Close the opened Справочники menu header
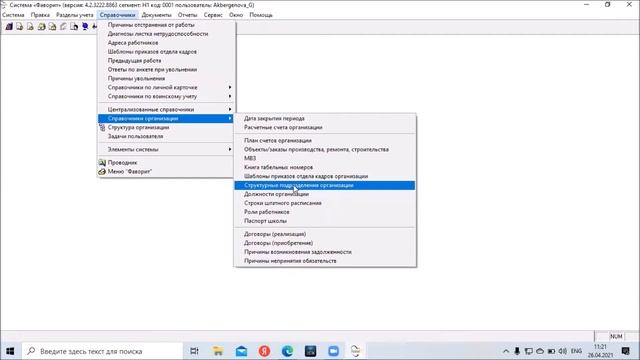This screenshot has width=640, height=360. [x=118, y=15]
